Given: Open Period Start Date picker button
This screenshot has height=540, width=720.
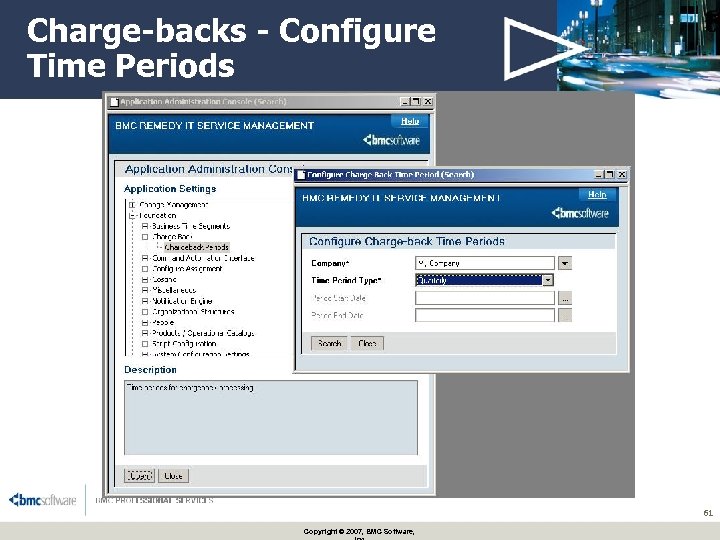Looking at the screenshot, I should click(x=565, y=298).
